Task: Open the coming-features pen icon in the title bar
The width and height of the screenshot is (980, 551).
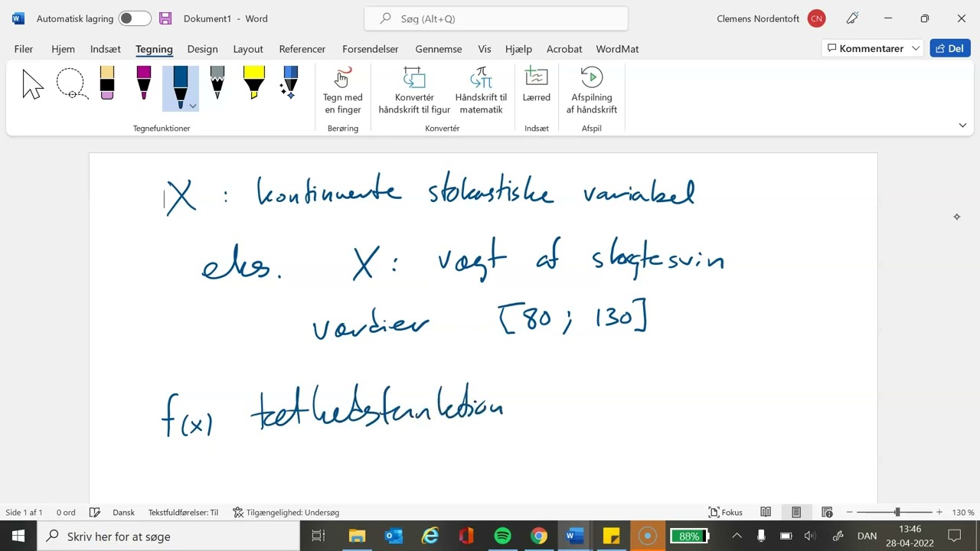Action: coord(852,18)
